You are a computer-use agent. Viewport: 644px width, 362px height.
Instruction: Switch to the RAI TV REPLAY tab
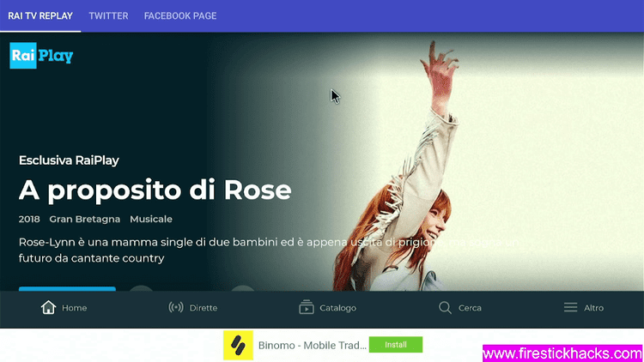click(x=40, y=16)
